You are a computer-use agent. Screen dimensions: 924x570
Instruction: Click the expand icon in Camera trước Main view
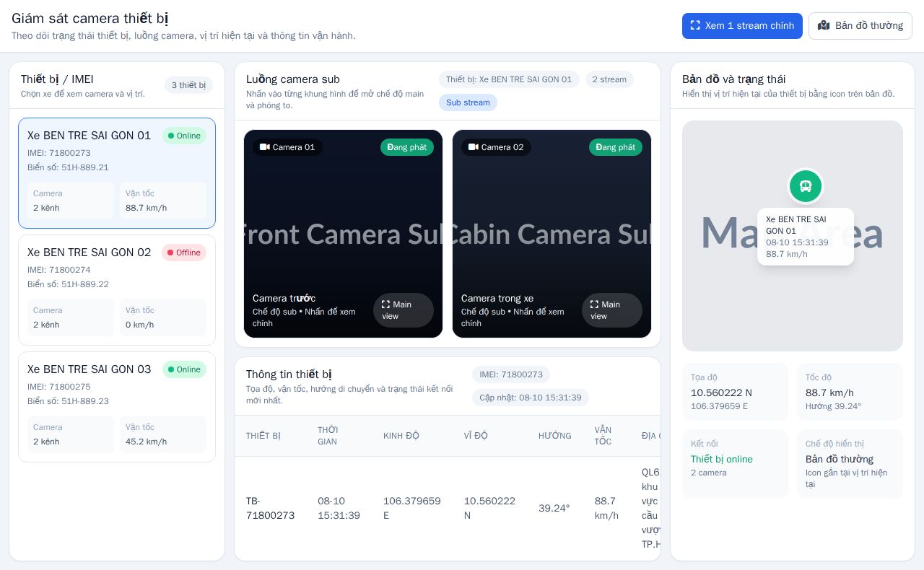[x=385, y=304]
